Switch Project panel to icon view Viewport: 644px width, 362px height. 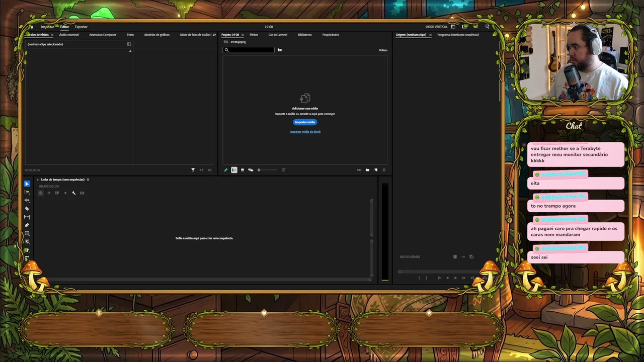coord(243,170)
